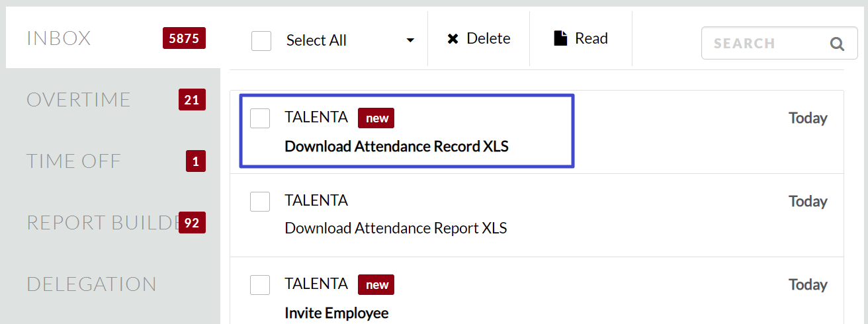Switch to the Time Off tab
The width and height of the screenshot is (868, 324).
73,161
